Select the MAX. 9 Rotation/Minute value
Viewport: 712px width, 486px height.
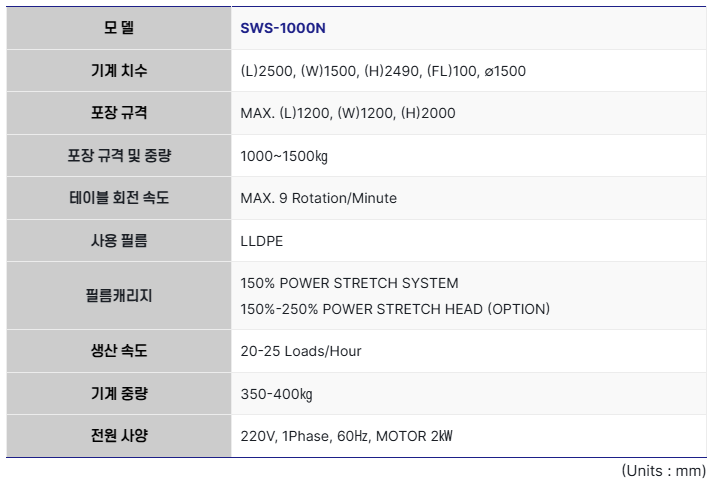(x=319, y=198)
